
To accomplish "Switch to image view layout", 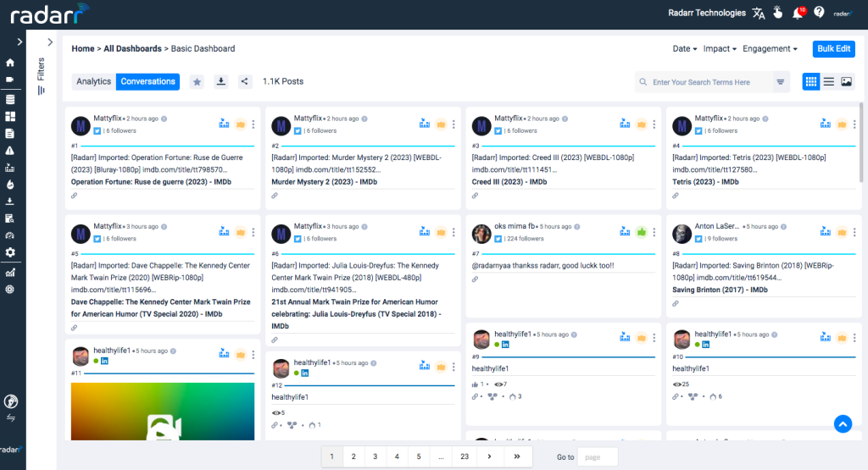I will 847,82.
